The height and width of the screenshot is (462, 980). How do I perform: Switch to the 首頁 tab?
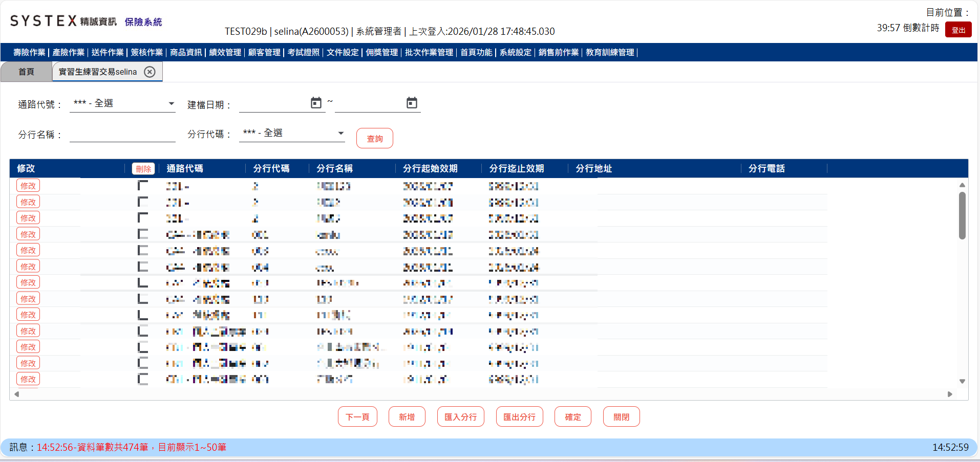pyautogui.click(x=26, y=72)
